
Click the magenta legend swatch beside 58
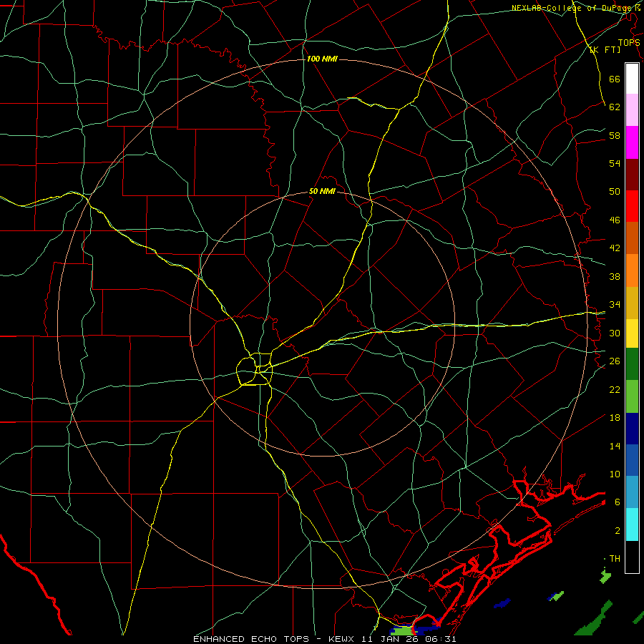pos(632,142)
